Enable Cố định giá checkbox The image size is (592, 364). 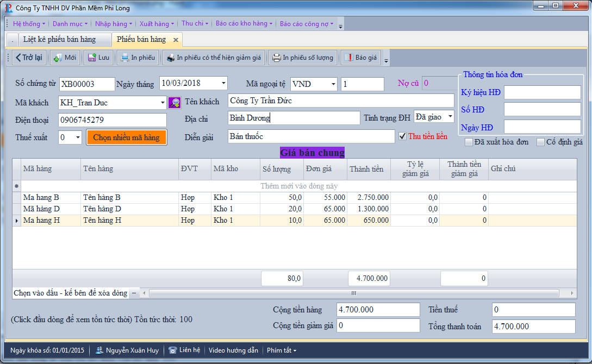pos(541,142)
